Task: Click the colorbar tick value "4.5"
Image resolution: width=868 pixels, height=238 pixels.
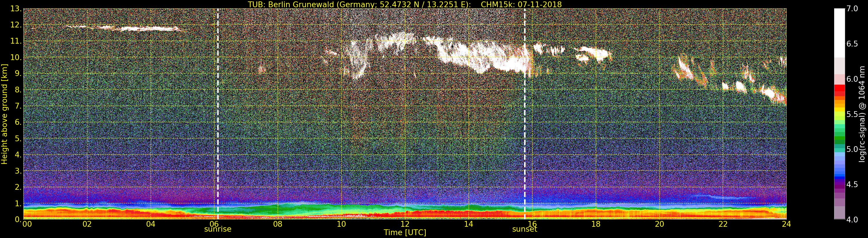Action: (852, 185)
